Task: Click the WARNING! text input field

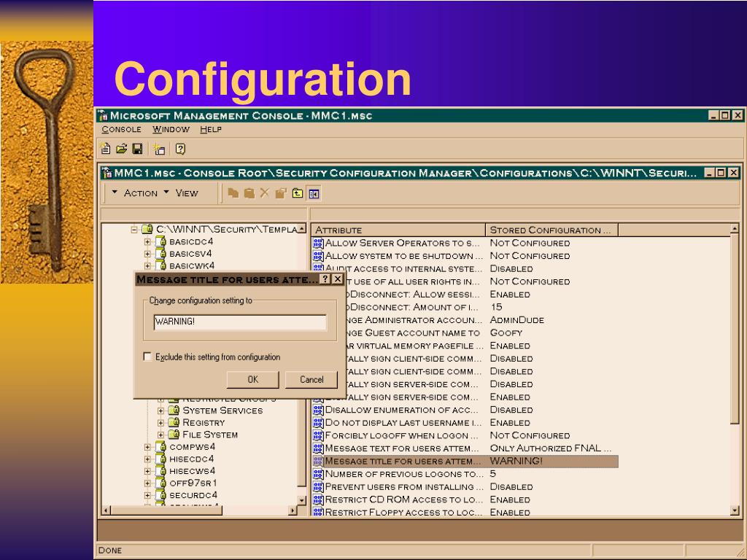Action: 240,322
